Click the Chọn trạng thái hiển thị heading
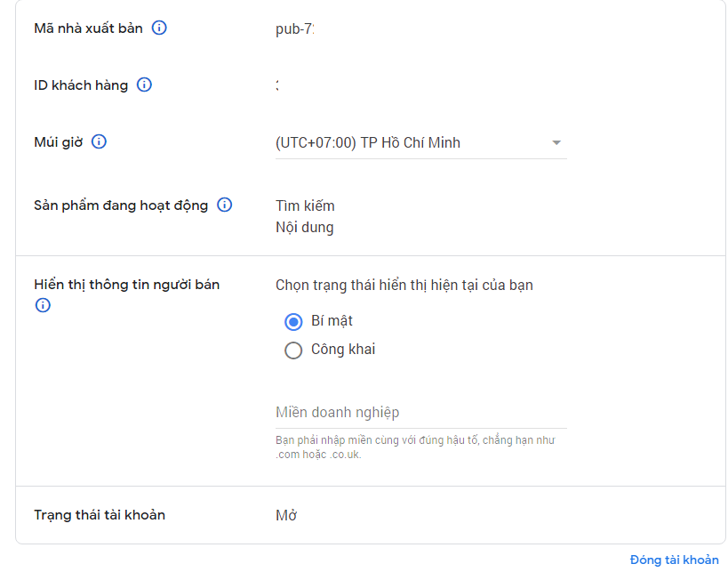728x580 pixels. click(x=404, y=286)
